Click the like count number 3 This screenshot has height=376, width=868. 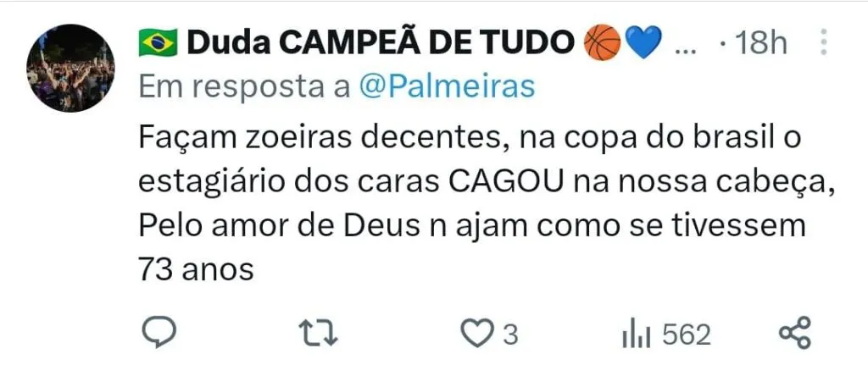coord(510,335)
